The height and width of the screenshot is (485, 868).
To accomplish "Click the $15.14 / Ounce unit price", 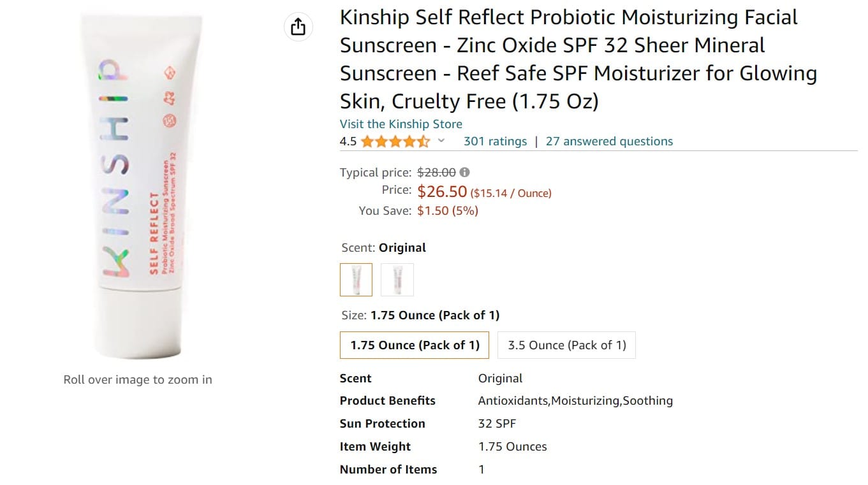I will [511, 193].
